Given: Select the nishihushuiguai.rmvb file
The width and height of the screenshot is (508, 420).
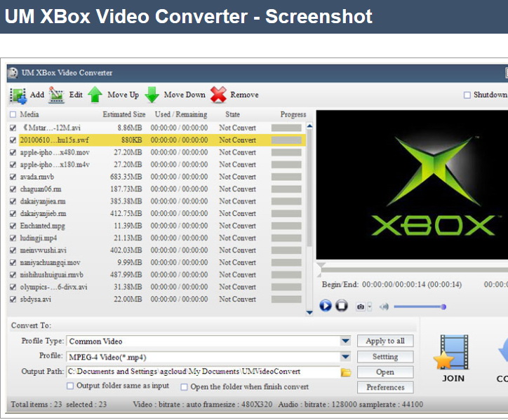Looking at the screenshot, I should pos(51,275).
